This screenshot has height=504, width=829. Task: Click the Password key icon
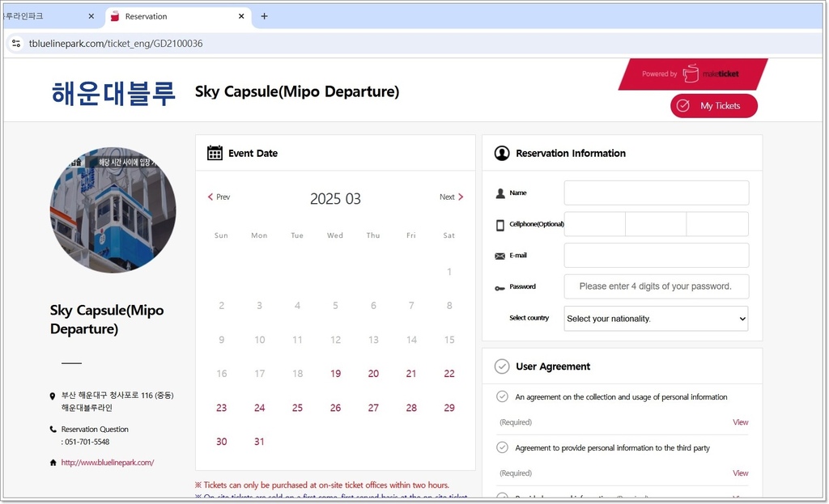[500, 288]
